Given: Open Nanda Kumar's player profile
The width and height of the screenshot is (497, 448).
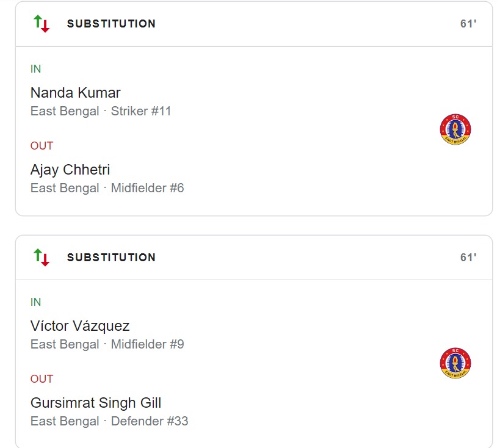Looking at the screenshot, I should pyautogui.click(x=75, y=93).
